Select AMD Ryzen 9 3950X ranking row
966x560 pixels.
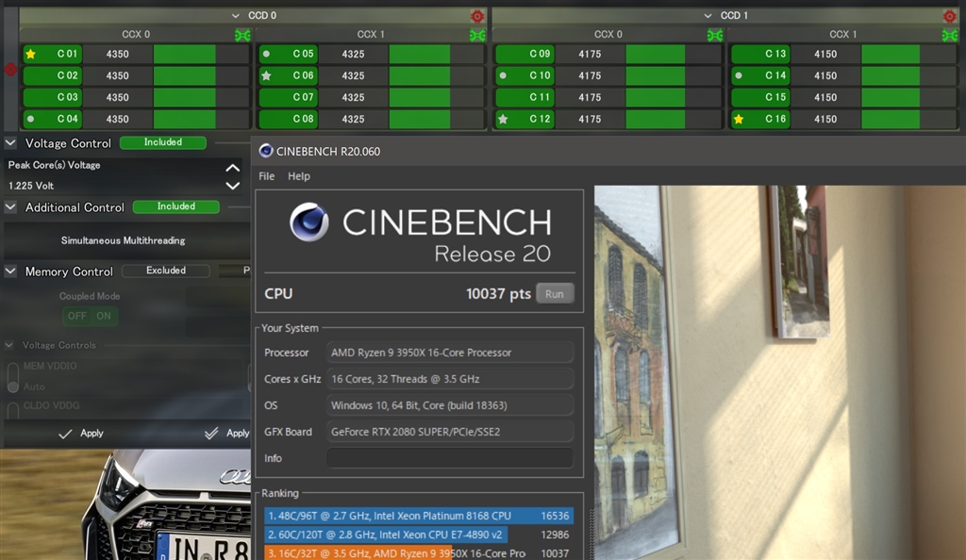pos(419,553)
